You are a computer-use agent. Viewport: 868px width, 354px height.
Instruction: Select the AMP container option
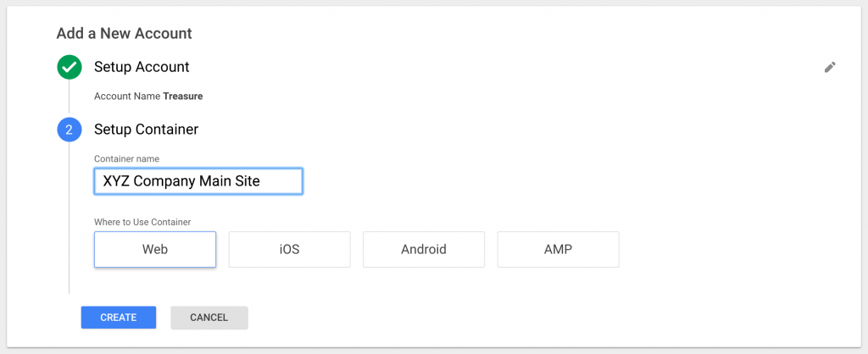pos(558,250)
